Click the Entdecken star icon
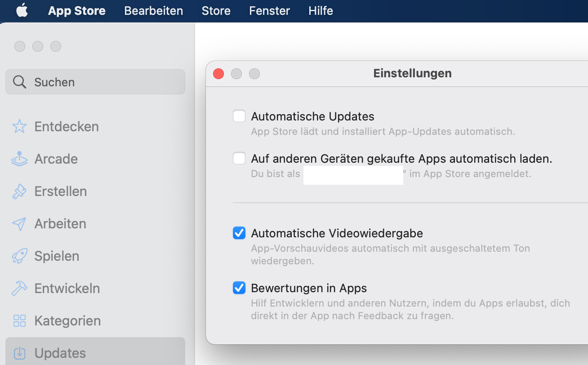 click(x=19, y=126)
